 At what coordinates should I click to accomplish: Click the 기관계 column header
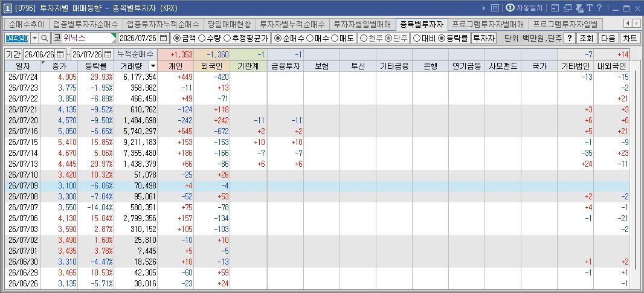248,66
